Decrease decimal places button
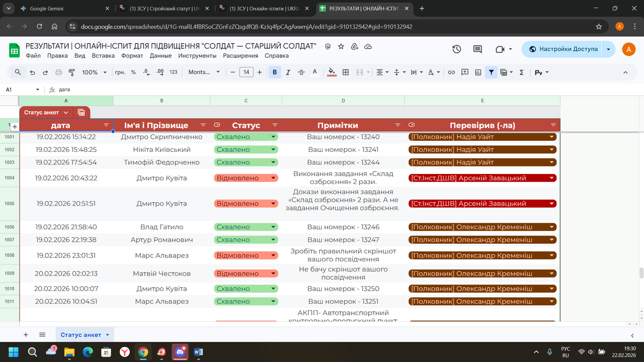 (x=146, y=72)
